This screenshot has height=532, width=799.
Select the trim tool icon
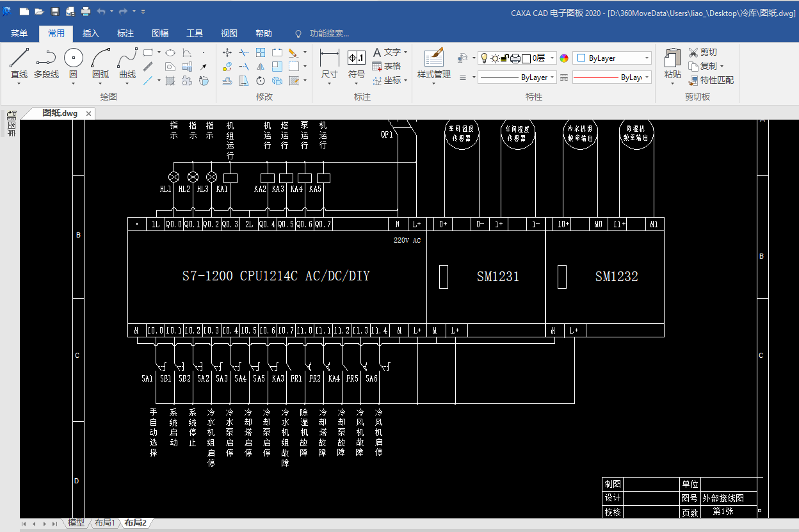tap(244, 52)
